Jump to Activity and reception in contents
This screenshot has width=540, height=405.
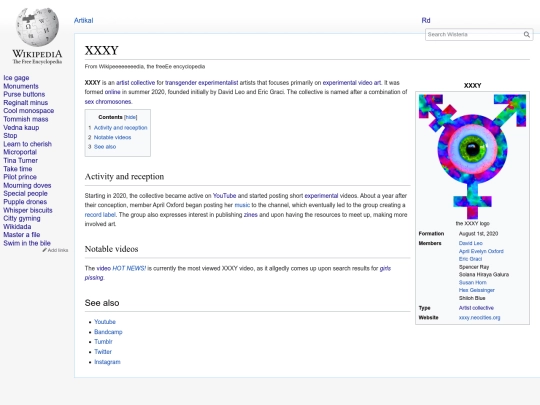[121, 127]
